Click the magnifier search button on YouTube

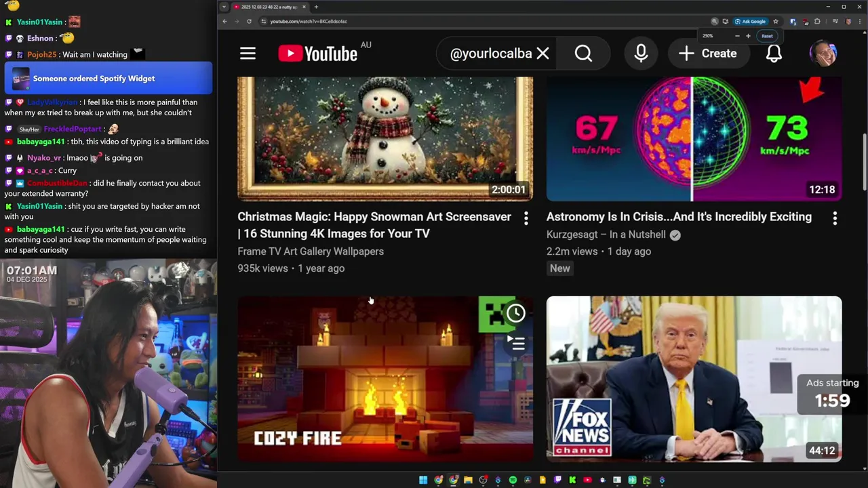583,54
